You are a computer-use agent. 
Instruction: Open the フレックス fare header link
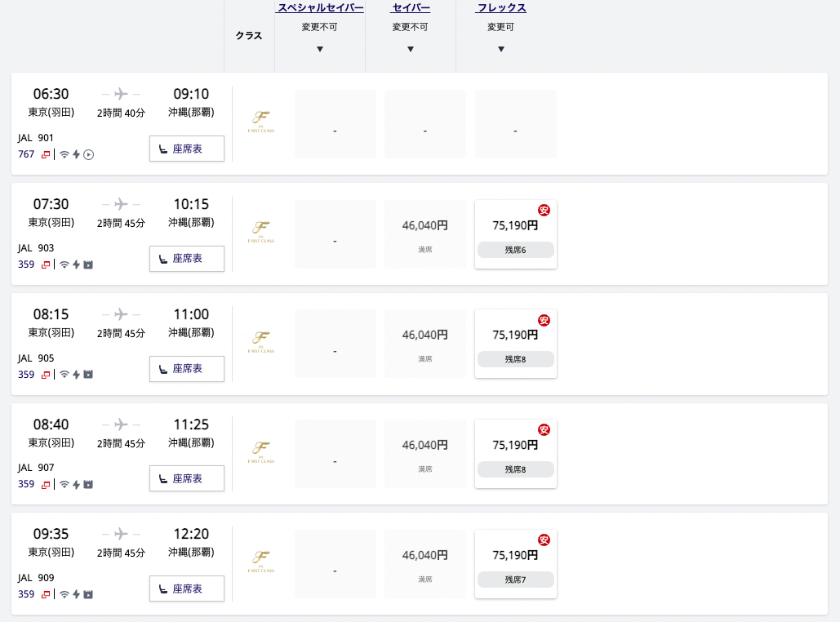pyautogui.click(x=501, y=8)
